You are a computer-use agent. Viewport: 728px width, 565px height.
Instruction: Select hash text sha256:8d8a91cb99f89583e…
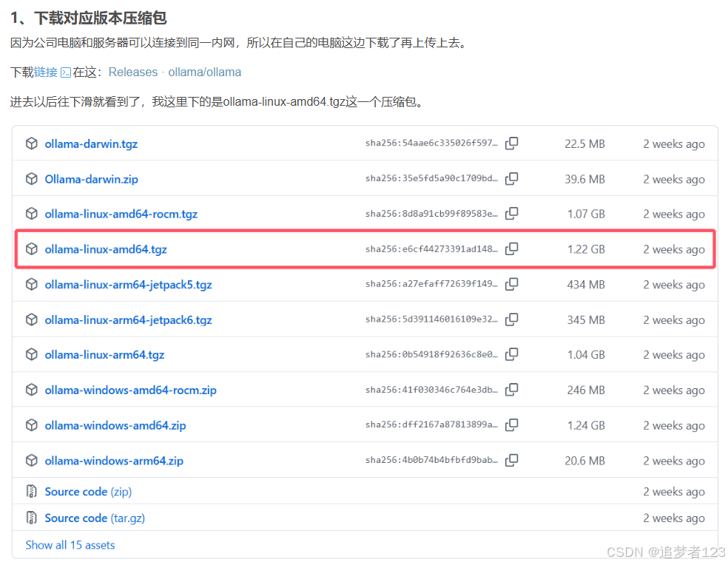point(431,214)
